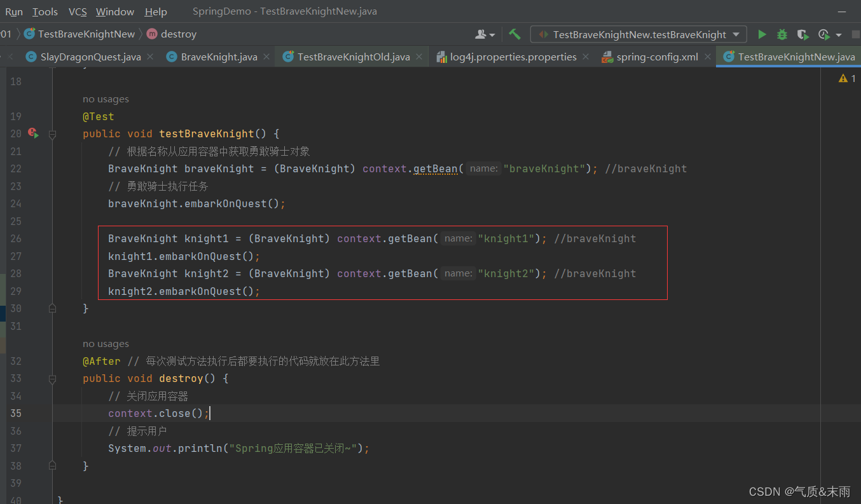Open the user account icon in toolbar
Image resolution: width=861 pixels, height=504 pixels.
pyautogui.click(x=482, y=34)
